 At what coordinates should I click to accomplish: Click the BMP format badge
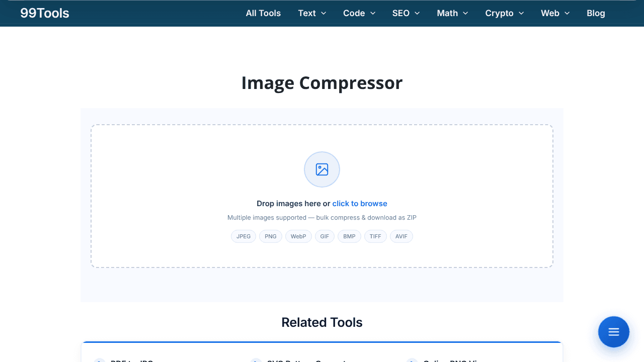[349, 236]
